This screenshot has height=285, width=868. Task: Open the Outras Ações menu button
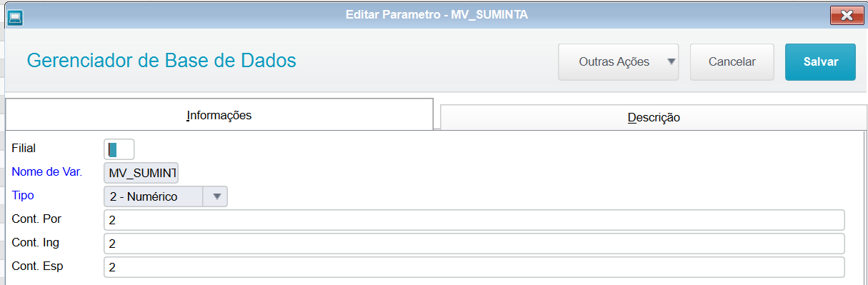tap(618, 62)
